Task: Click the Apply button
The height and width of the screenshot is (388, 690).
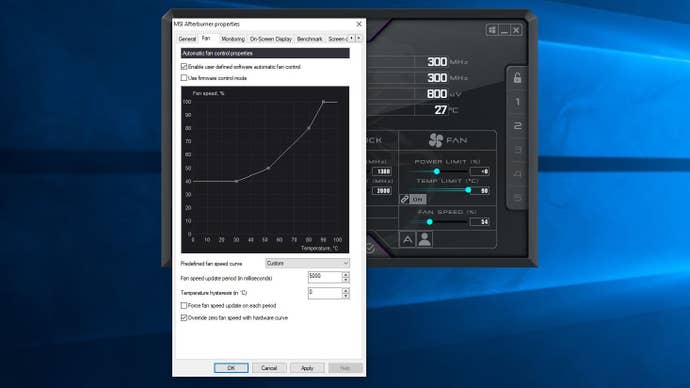Action: click(307, 368)
